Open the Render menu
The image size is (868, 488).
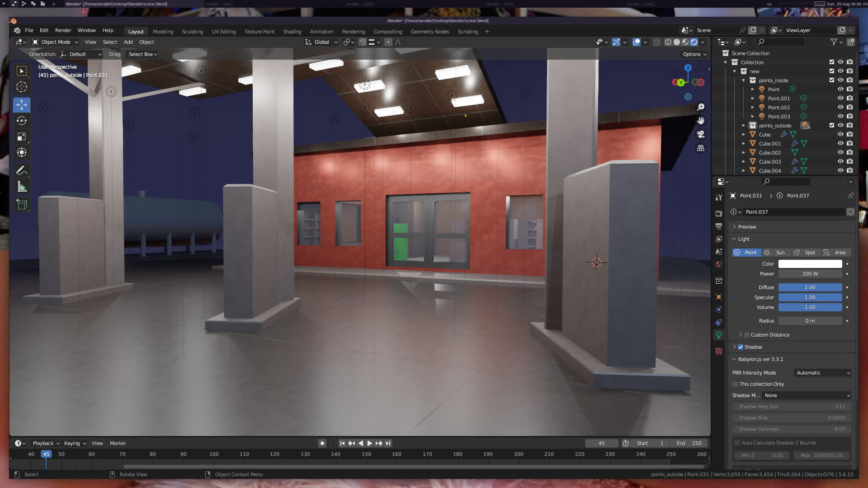click(63, 30)
